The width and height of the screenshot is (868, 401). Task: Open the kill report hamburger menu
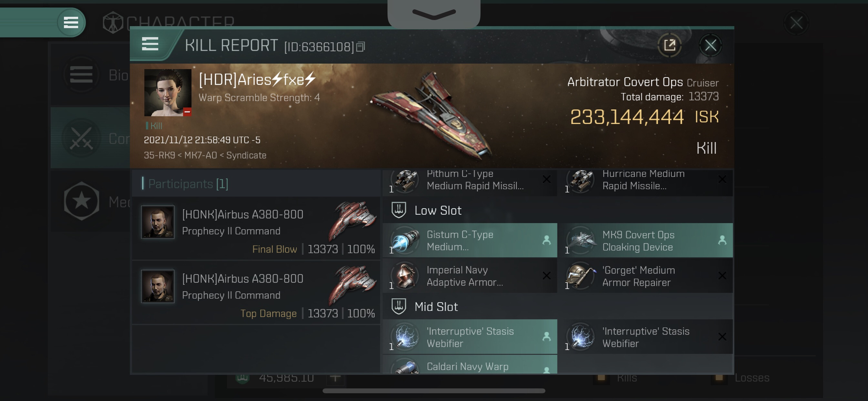pyautogui.click(x=150, y=44)
